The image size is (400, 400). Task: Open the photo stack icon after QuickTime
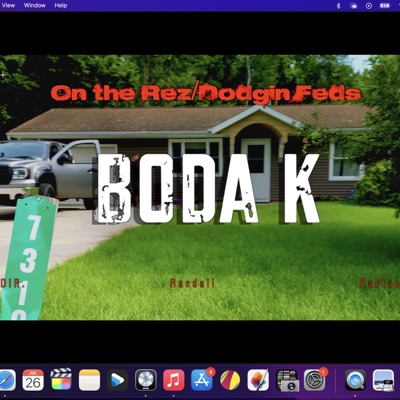(x=383, y=380)
